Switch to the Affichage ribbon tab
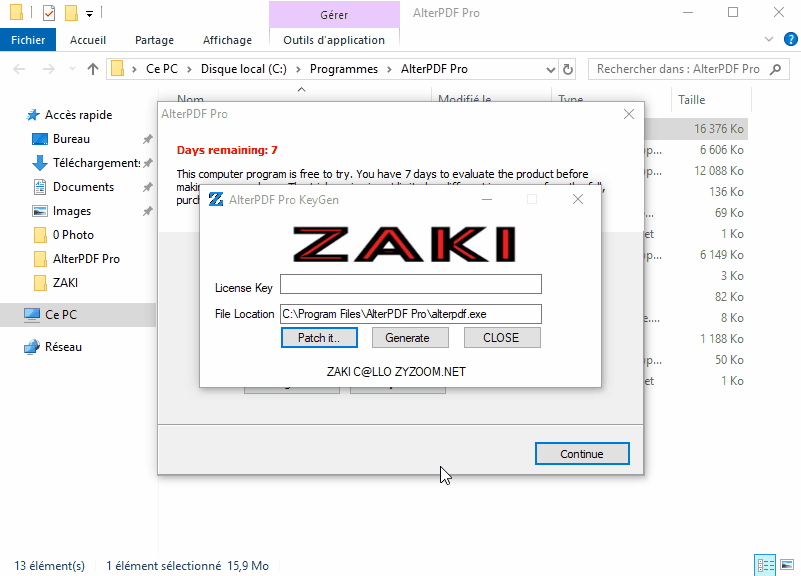The height and width of the screenshot is (576, 801). pyautogui.click(x=227, y=40)
